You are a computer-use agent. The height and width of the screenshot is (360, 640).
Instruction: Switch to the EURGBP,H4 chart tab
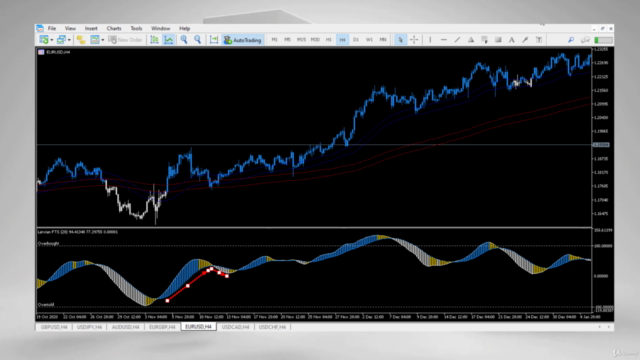(162, 327)
